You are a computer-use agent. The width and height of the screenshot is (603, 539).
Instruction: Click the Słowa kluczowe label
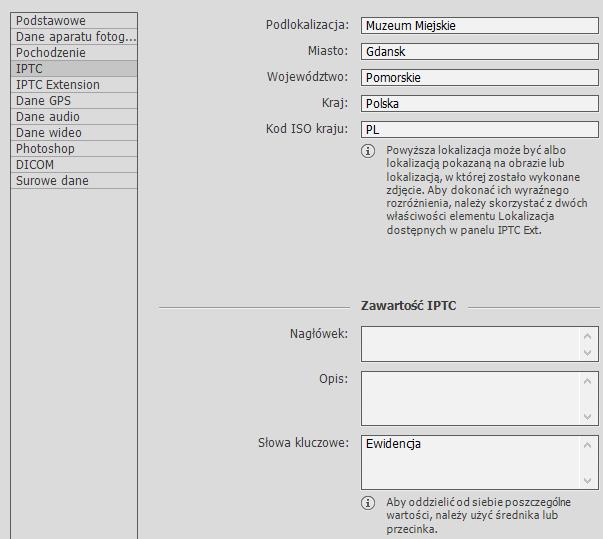point(303,443)
